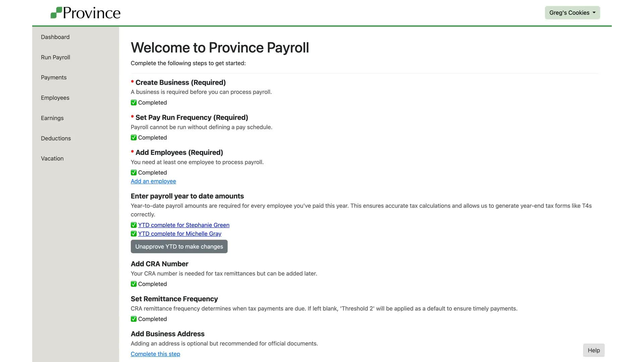Open the Greg's Cookies business dropdown
Viewport: 644px width, 362px height.
(x=572, y=13)
